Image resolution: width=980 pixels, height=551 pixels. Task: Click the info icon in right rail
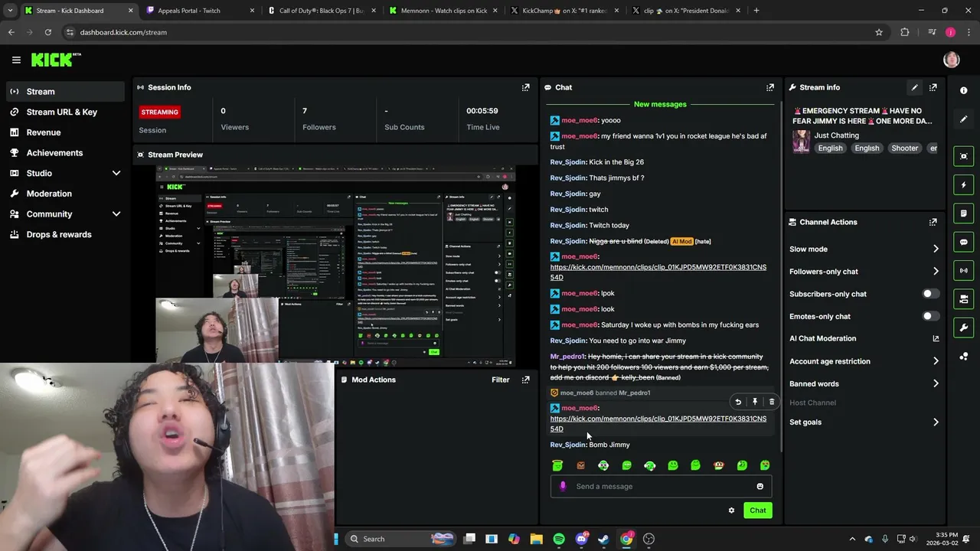pos(964,90)
